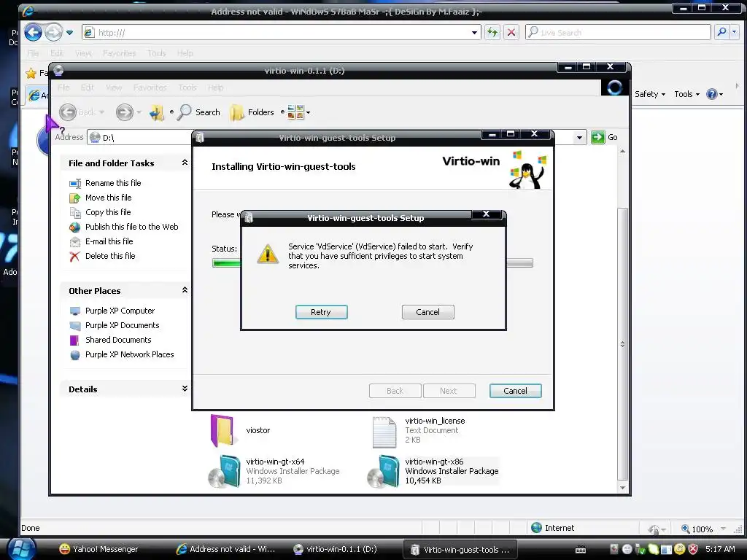Select the virtio-win-gt-x86 installer package icon
Viewport: 747px width, 560px height.
[384, 472]
